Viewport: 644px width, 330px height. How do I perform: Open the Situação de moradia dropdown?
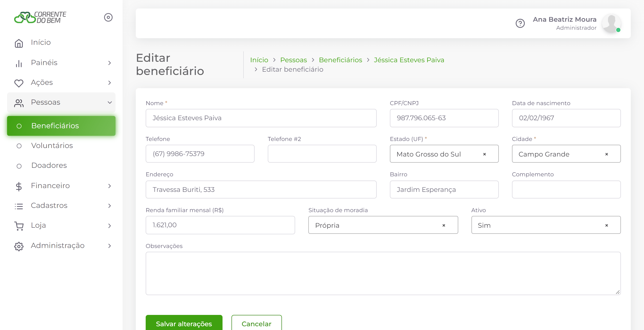click(383, 225)
